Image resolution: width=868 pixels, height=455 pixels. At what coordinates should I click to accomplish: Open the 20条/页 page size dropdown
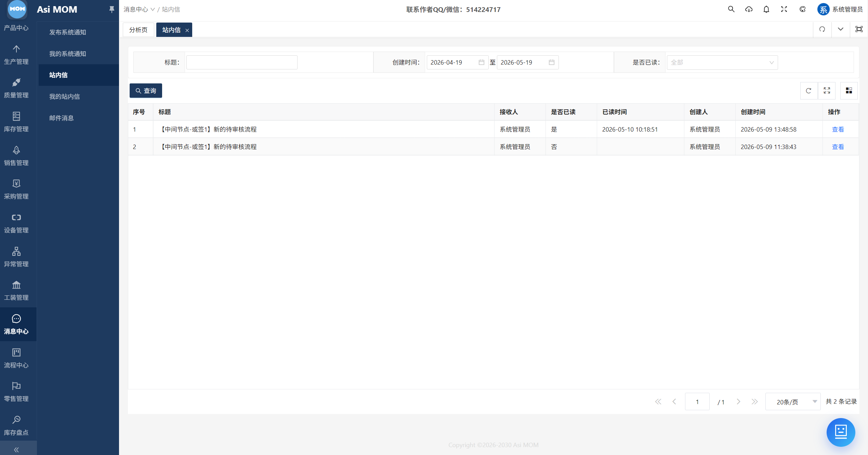pyautogui.click(x=792, y=402)
